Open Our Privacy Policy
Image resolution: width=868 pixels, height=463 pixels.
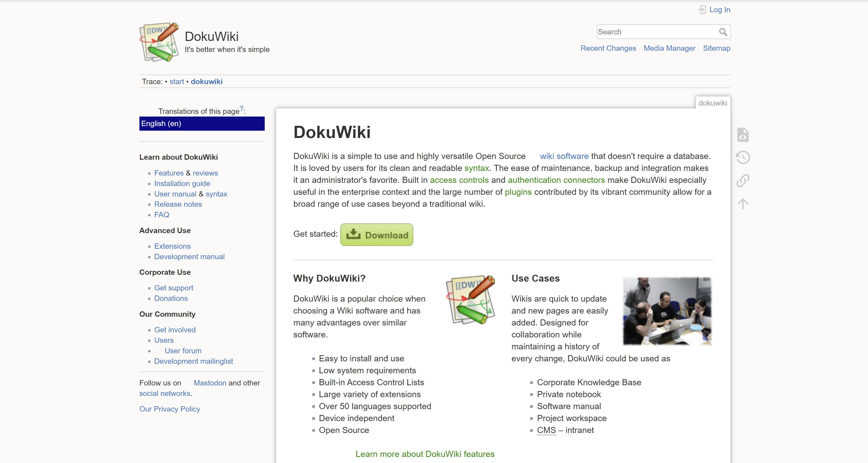tap(169, 409)
